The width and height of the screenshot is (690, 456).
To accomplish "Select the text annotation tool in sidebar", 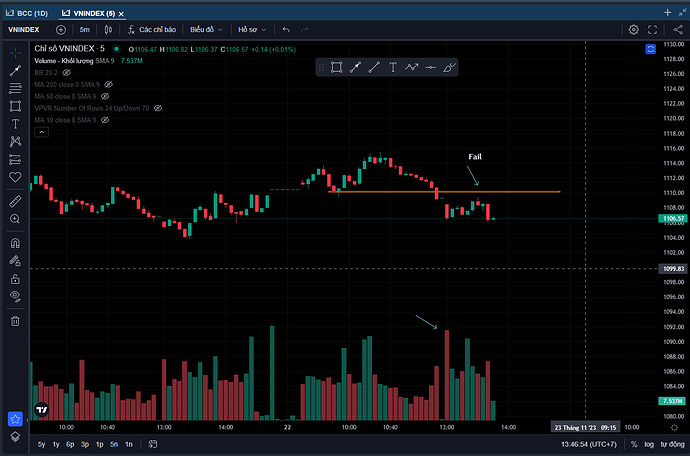I will (x=15, y=124).
